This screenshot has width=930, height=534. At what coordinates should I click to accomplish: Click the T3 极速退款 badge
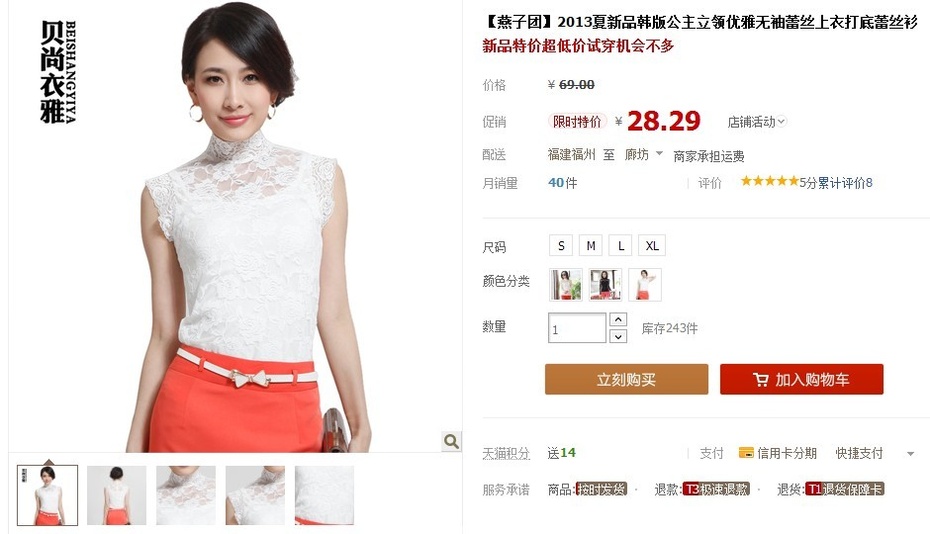pos(716,490)
